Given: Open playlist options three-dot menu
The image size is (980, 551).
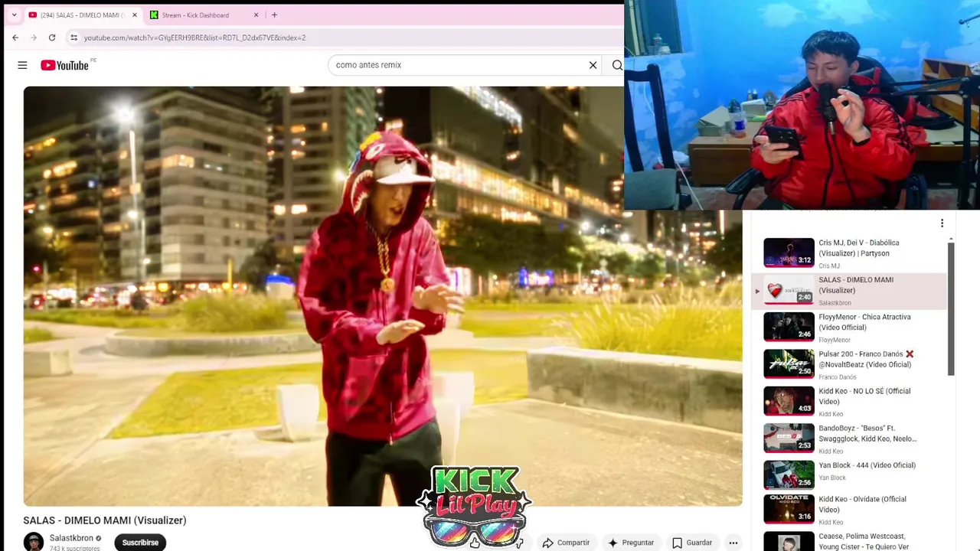Looking at the screenshot, I should click(942, 223).
